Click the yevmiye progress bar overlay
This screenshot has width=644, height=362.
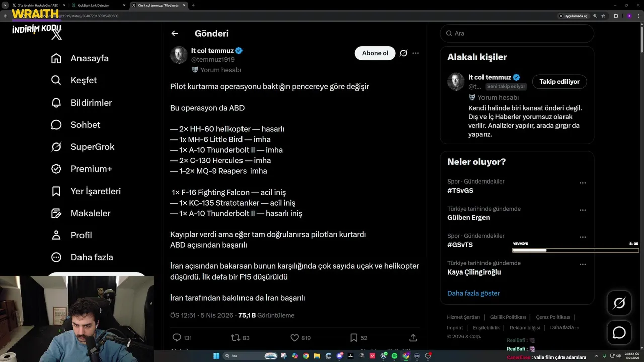[576, 250]
